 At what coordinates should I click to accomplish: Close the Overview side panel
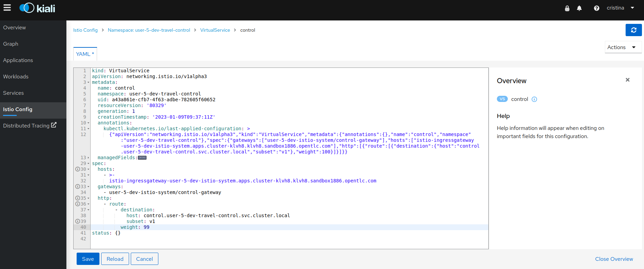(627, 80)
